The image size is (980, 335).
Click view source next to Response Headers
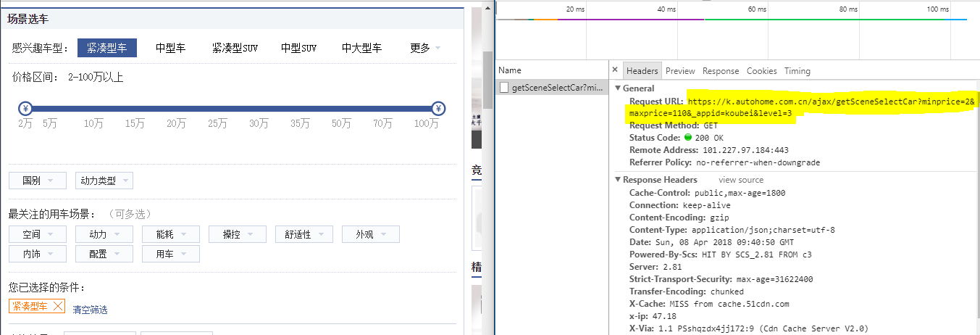(741, 180)
